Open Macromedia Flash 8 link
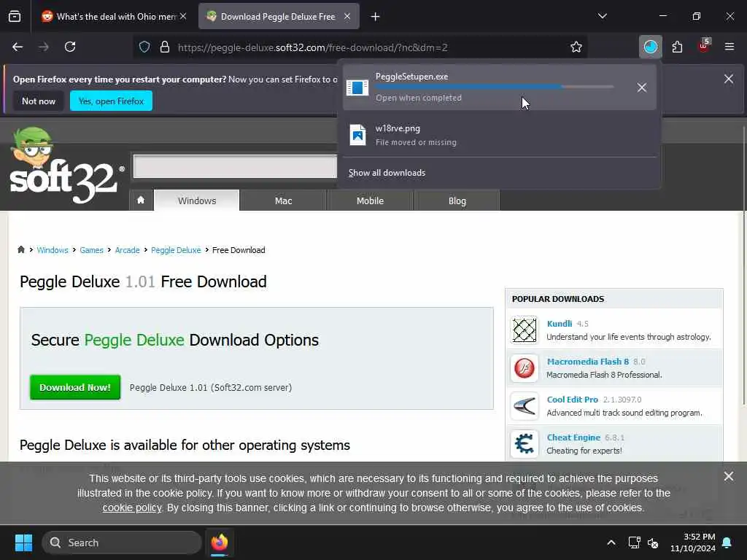Image resolution: width=747 pixels, height=560 pixels. [588, 362]
